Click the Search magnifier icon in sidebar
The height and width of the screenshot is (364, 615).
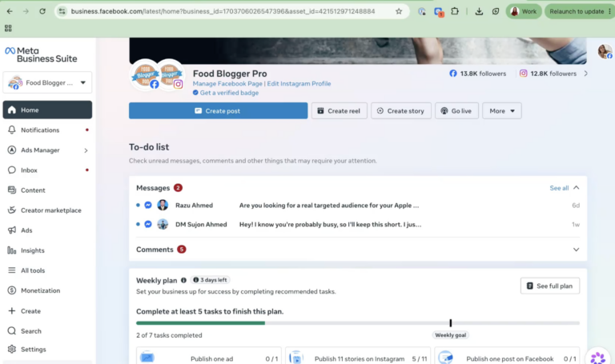[x=12, y=330]
